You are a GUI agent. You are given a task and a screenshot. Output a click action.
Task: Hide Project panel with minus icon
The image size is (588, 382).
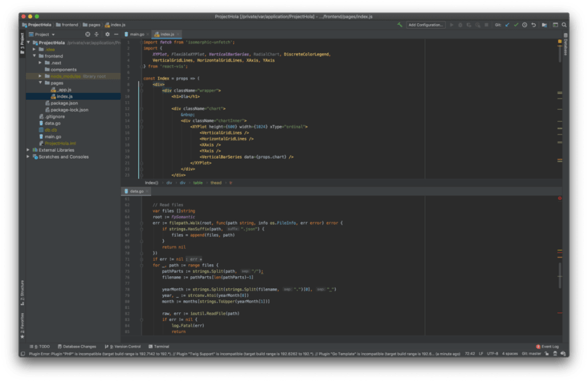(116, 34)
